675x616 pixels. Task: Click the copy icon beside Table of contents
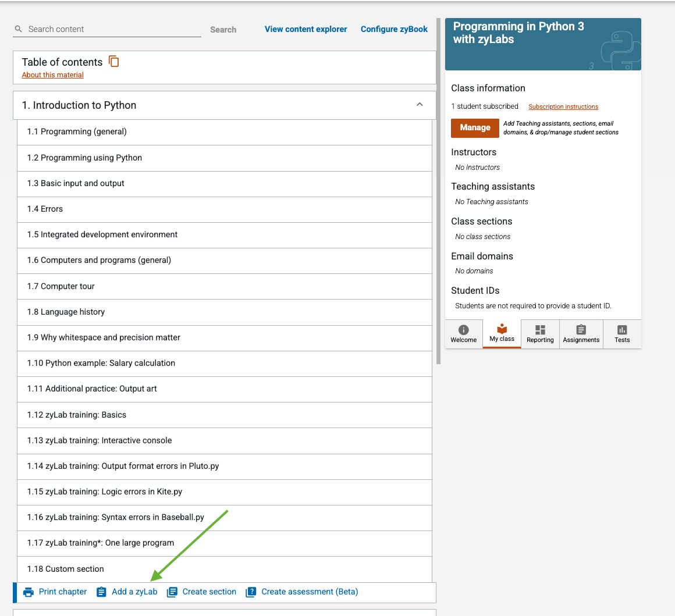[113, 62]
